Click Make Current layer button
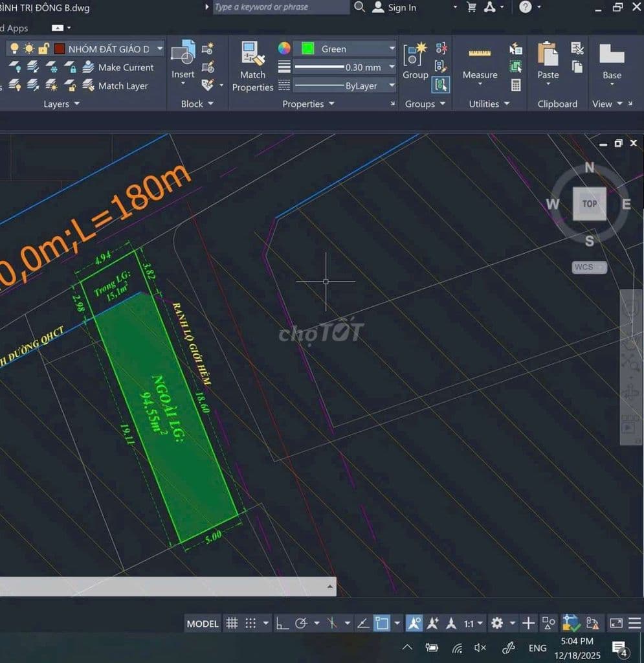The image size is (644, 663). [x=126, y=67]
